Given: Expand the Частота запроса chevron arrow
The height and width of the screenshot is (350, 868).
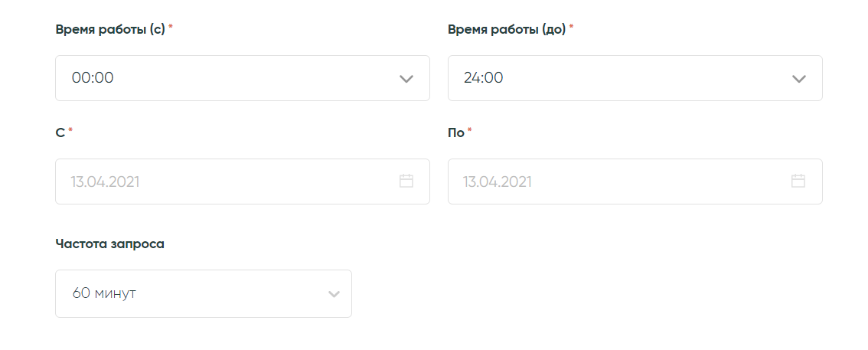Looking at the screenshot, I should [334, 294].
